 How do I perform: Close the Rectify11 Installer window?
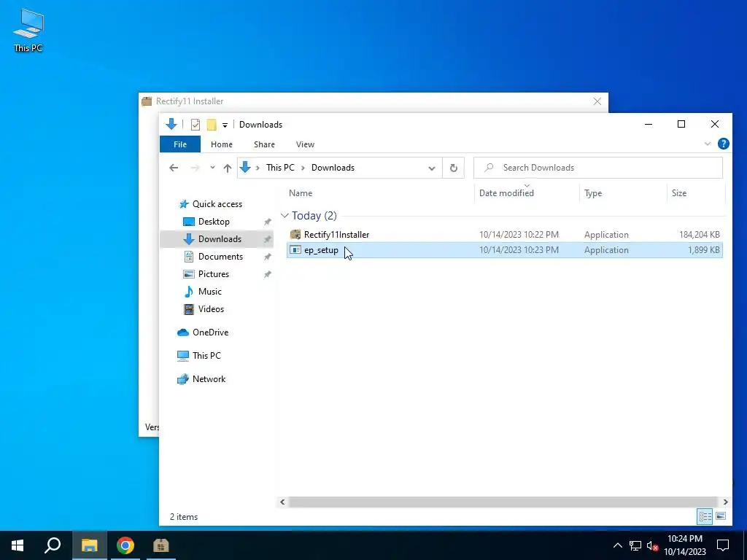pyautogui.click(x=597, y=101)
